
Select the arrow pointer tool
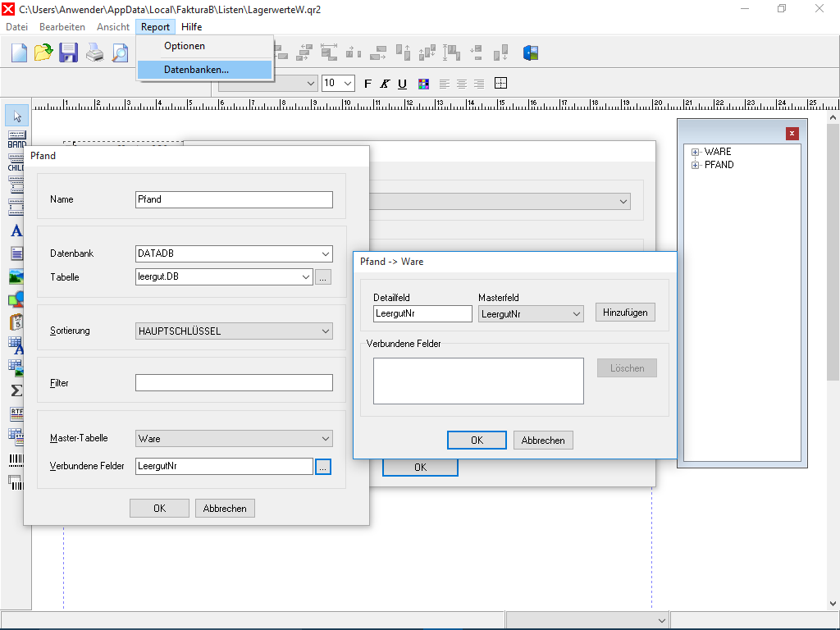pos(17,116)
